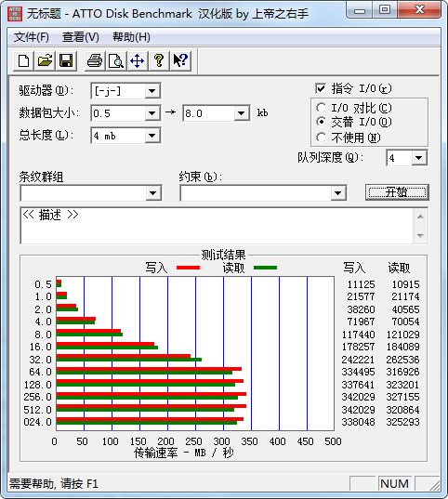Image resolution: width=448 pixels, height=499 pixels.
Task: Click the 开始 start button
Action: [x=397, y=192]
